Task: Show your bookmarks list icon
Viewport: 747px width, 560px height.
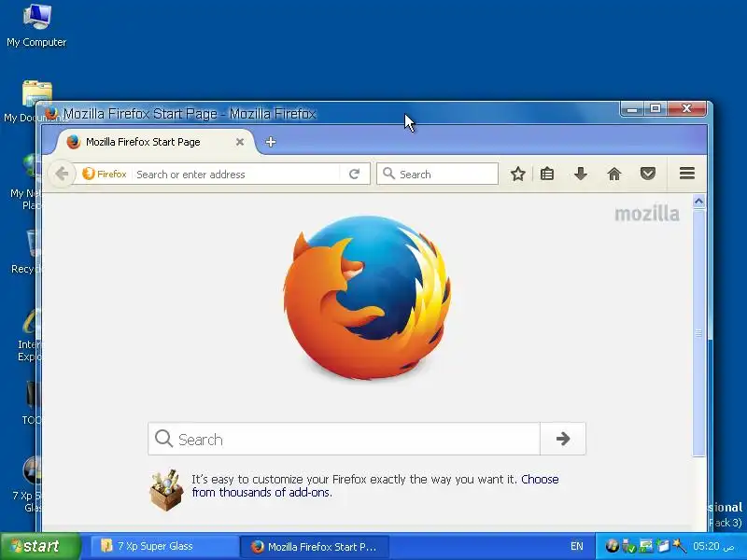Action: 547,174
